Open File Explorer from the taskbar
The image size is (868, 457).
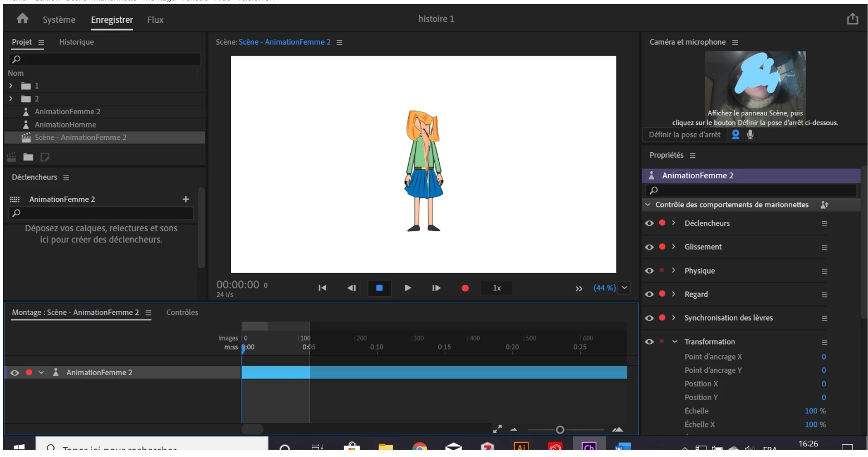[x=385, y=447]
